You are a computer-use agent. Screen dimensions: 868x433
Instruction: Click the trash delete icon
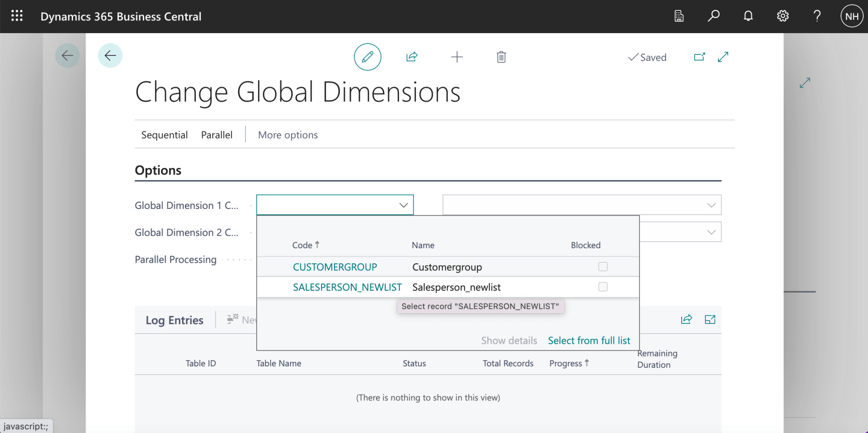click(501, 57)
